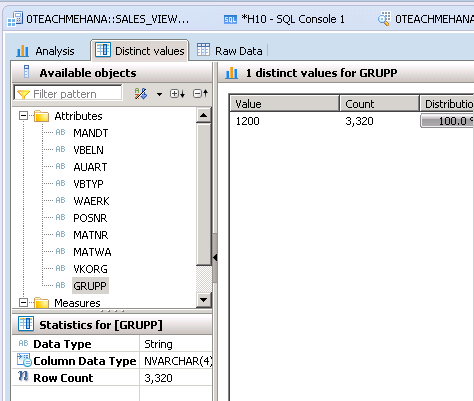Screen dimensions: 474x401
Task: Click the Analysis bar chart icon
Action: click(x=23, y=51)
